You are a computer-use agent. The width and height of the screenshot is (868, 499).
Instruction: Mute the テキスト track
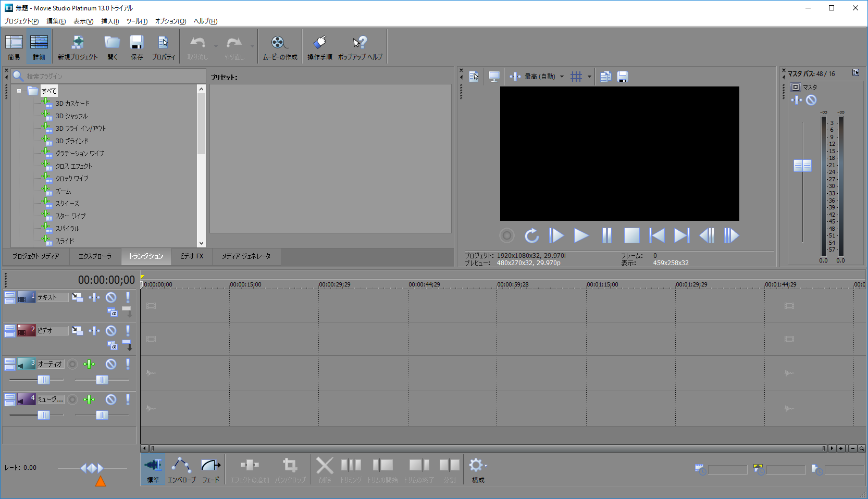[x=111, y=297]
